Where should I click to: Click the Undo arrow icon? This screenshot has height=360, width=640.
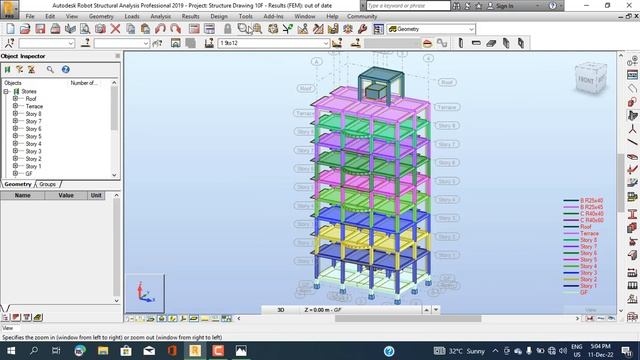tap(160, 29)
